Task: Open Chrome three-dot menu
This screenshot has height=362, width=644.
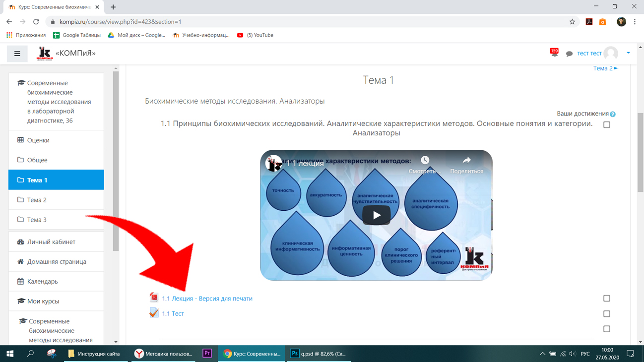Action: [635, 22]
